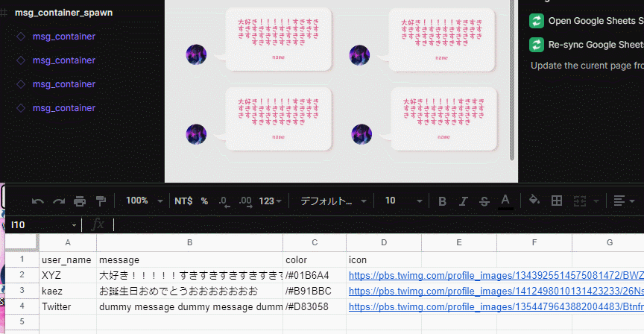Click the Redo icon in Sheets toolbar

pos(59,201)
